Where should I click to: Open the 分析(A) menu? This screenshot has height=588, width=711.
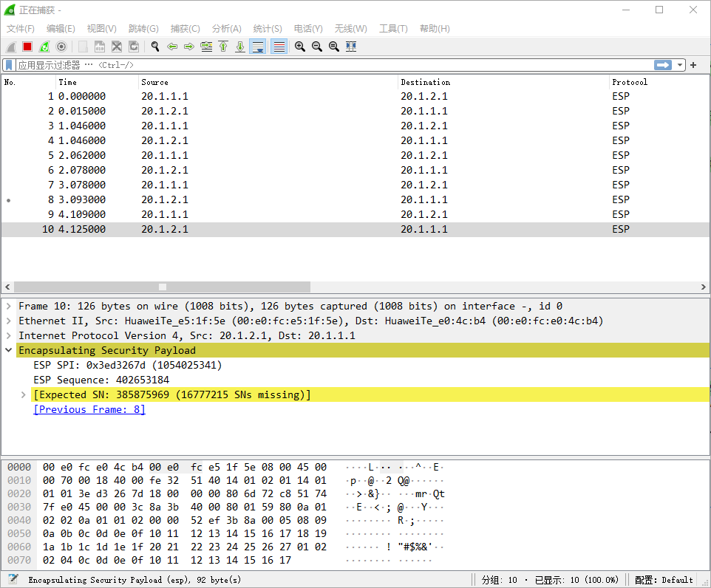pos(226,29)
